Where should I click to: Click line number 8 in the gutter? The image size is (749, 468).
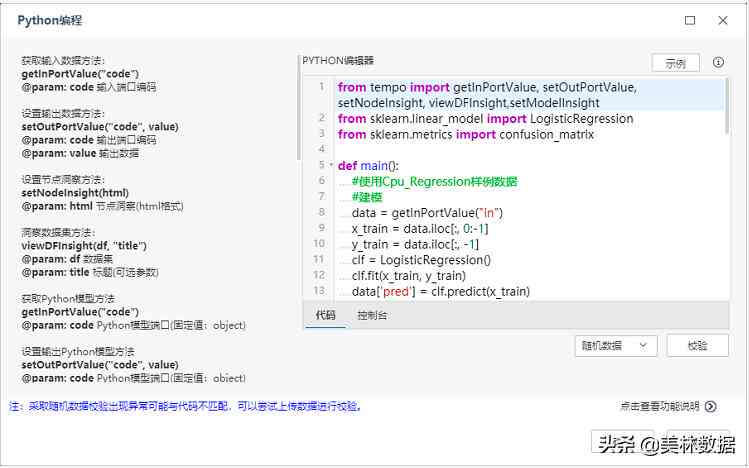click(321, 212)
